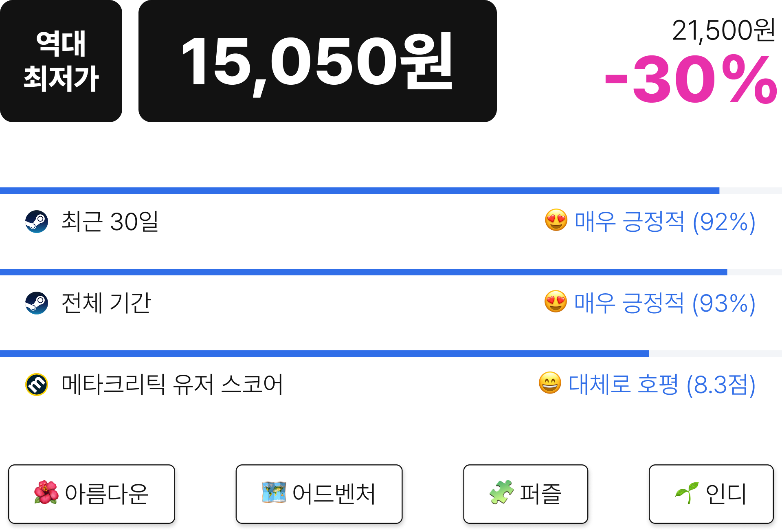This screenshot has height=532, width=782.
Task: Select the 어드벤처 tag button
Action: click(x=319, y=494)
